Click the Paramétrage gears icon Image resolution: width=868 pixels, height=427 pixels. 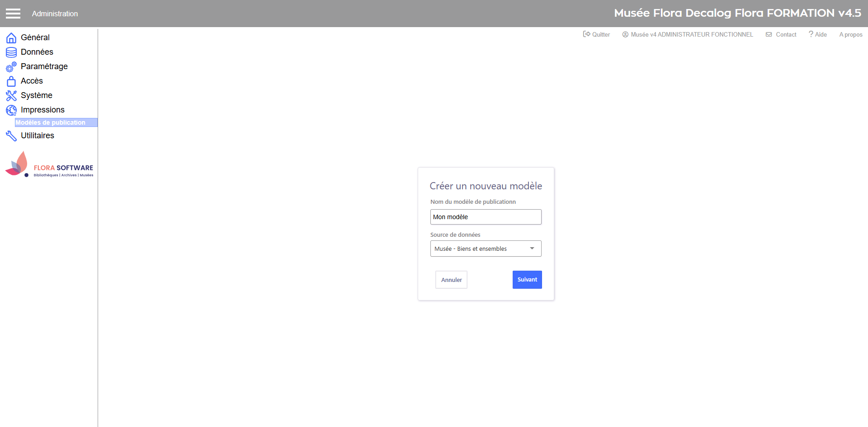(11, 67)
